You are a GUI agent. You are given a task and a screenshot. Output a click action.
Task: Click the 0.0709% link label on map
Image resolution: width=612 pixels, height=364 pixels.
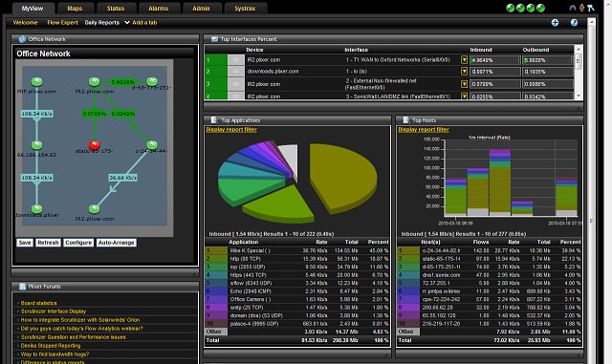[x=94, y=114]
